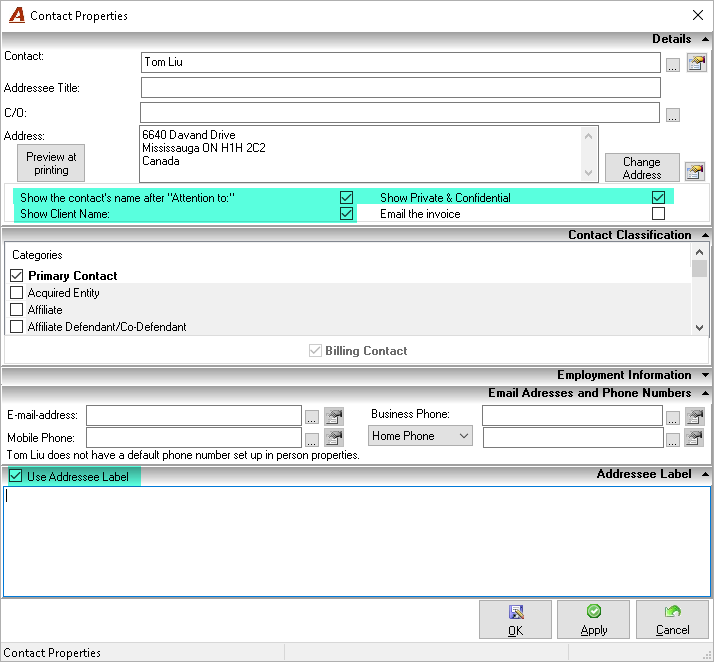Click properties icon beside Mobile Phone field
The height and width of the screenshot is (662, 714).
(x=334, y=438)
